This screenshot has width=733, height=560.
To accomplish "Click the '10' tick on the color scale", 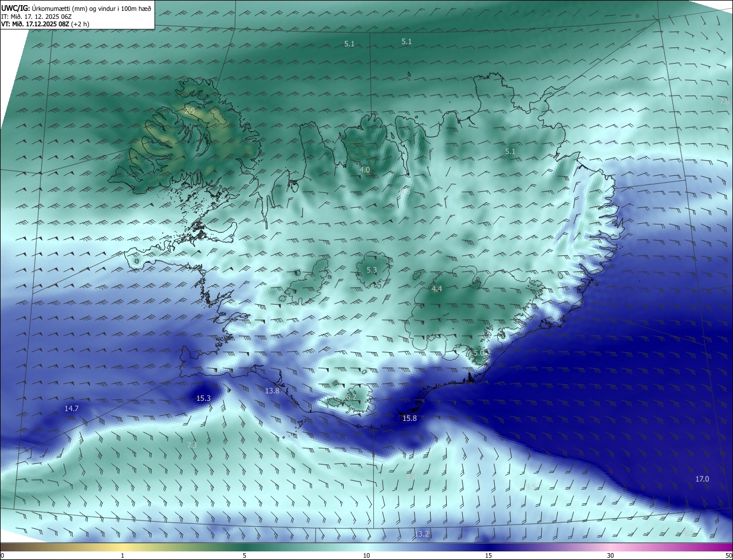I will (x=366, y=555).
